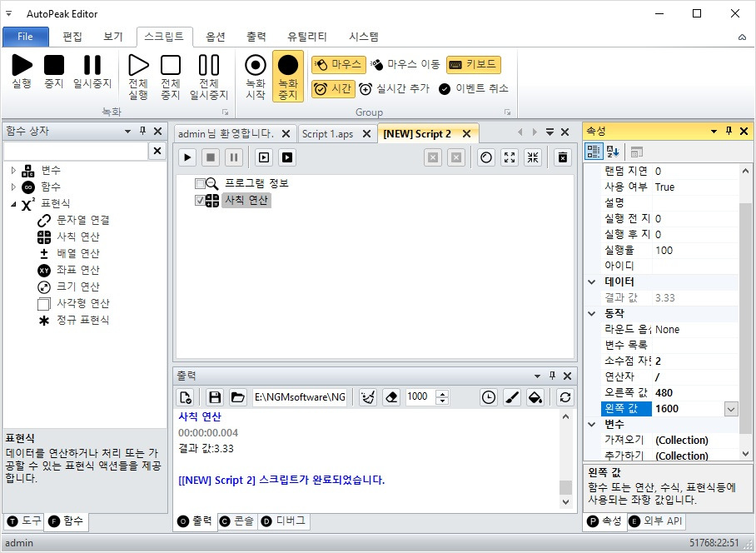
Task: Click the output path field E:\NGMsoftware
Action: (x=300, y=397)
